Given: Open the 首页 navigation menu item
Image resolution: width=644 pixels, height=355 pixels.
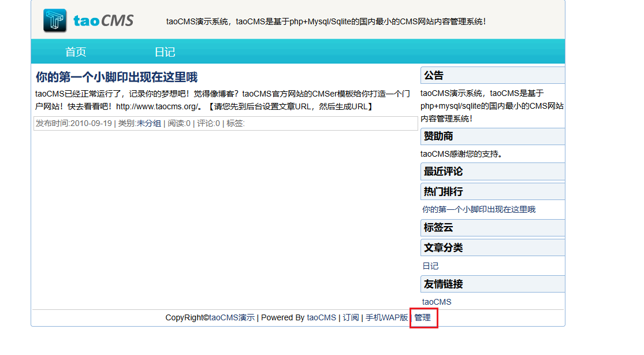Looking at the screenshot, I should tap(76, 52).
